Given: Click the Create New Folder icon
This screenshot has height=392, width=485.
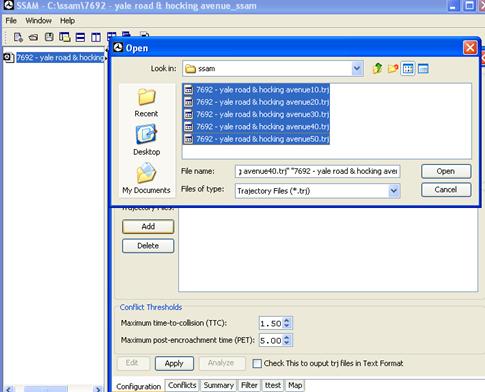Looking at the screenshot, I should click(393, 69).
